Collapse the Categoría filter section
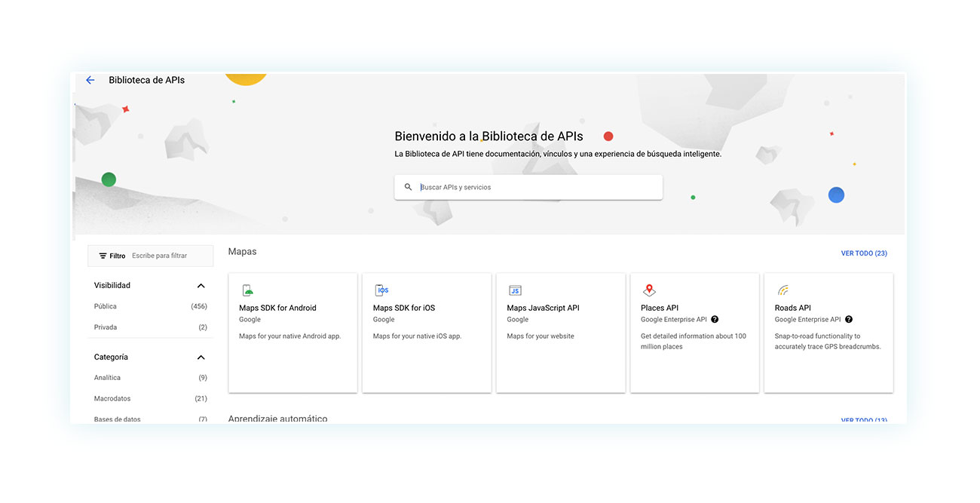This screenshot has height=503, width=980. click(201, 357)
